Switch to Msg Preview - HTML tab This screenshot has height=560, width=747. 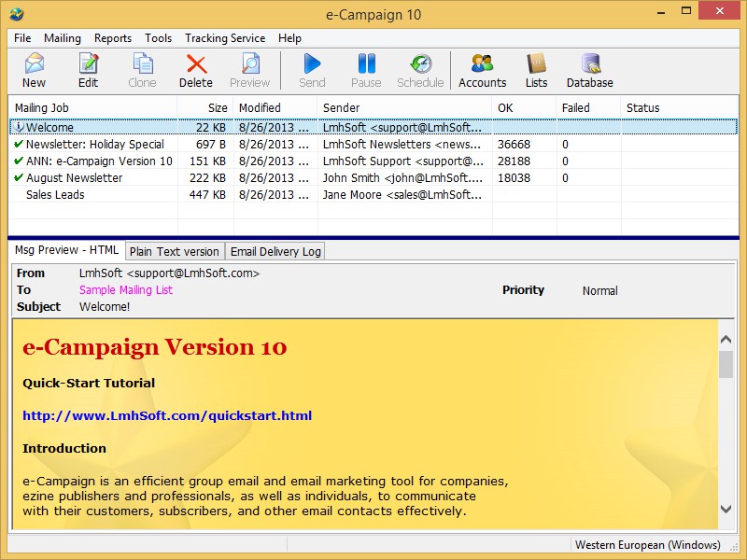pos(66,250)
